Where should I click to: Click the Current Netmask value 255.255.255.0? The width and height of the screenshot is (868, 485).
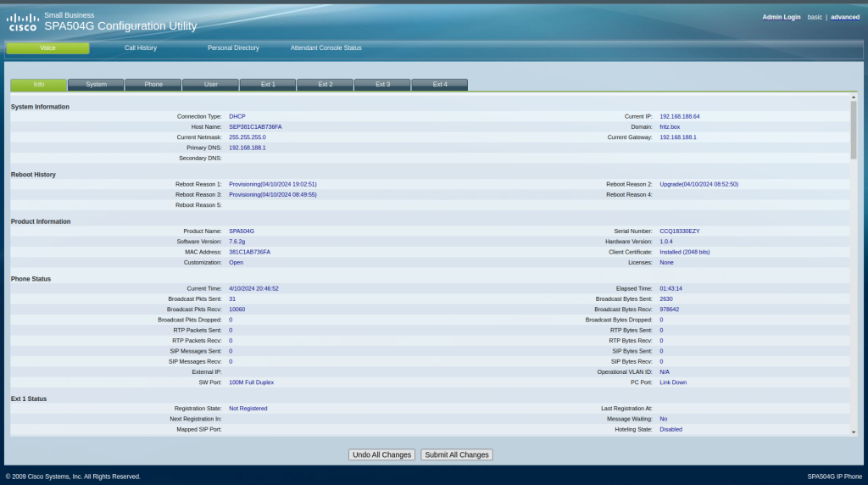(247, 137)
